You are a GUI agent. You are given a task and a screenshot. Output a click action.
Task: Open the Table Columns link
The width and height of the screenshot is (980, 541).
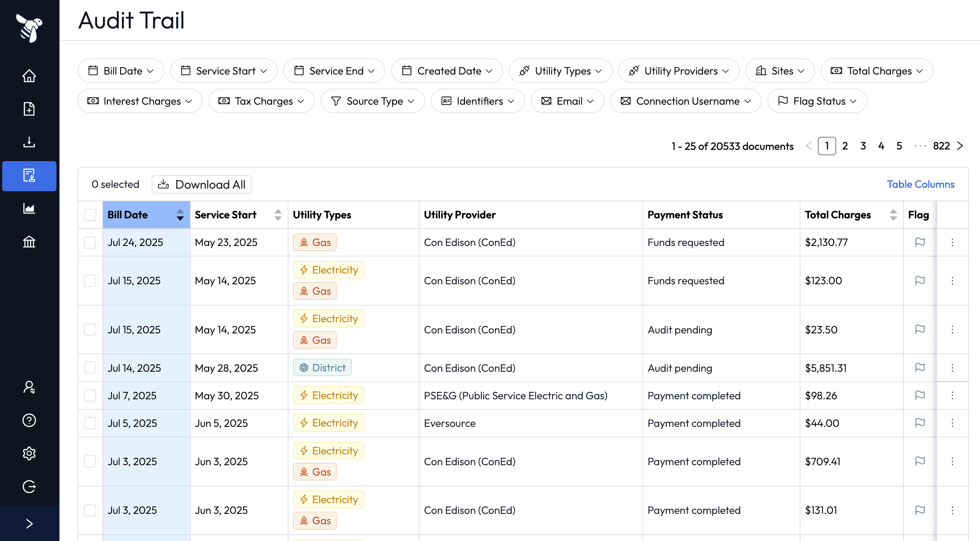tap(920, 184)
